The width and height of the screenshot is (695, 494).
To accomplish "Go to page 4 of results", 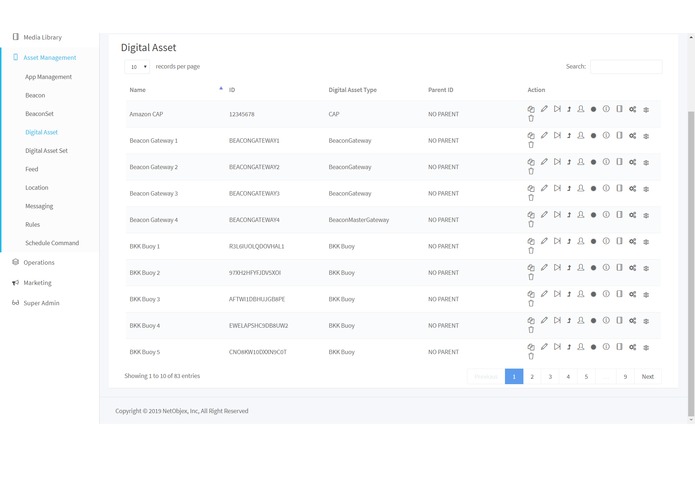I will [568, 377].
